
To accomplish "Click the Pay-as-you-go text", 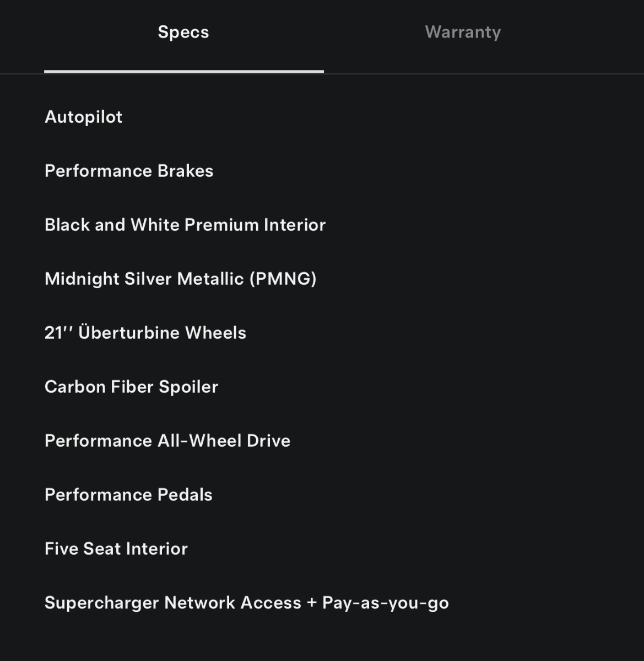I will pyautogui.click(x=386, y=603).
